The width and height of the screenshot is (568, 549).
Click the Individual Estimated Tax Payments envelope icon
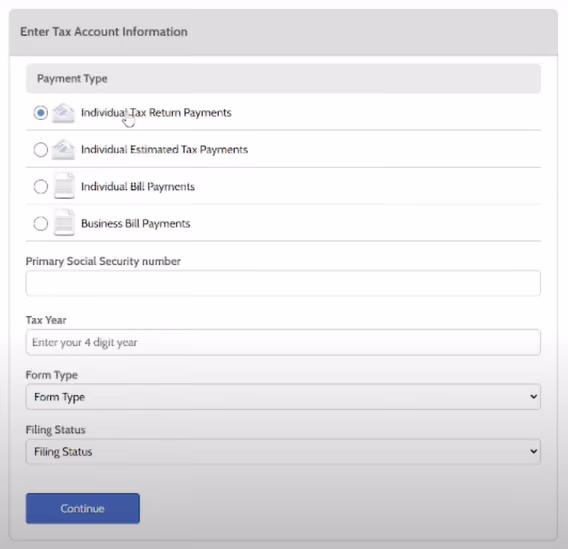pos(63,150)
